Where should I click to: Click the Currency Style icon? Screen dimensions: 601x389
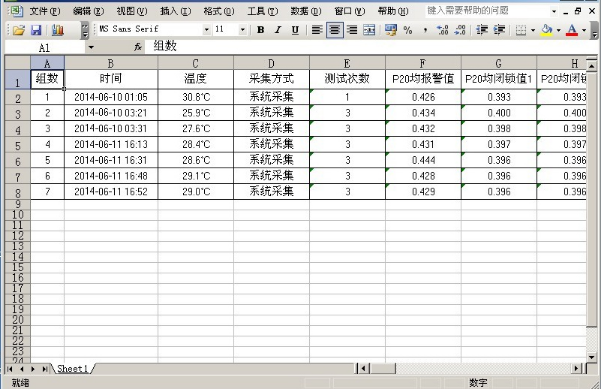click(391, 30)
